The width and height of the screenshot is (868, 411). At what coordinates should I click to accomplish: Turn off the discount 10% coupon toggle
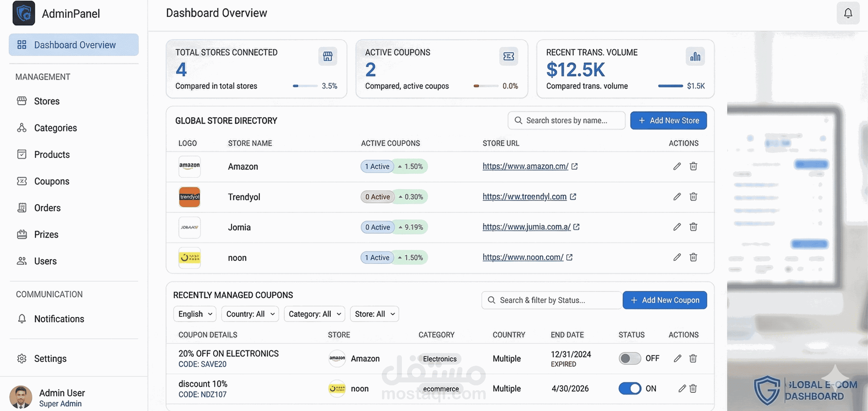click(629, 389)
